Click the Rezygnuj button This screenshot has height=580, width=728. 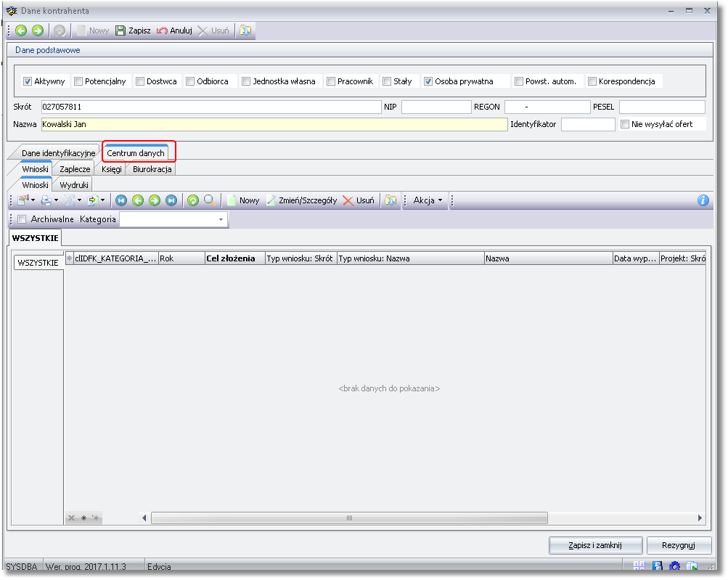pos(679,545)
